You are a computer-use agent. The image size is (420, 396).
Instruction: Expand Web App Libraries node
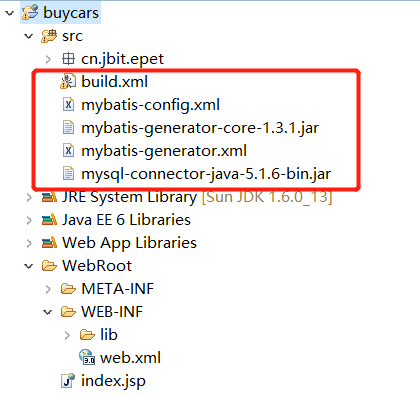(x=29, y=243)
